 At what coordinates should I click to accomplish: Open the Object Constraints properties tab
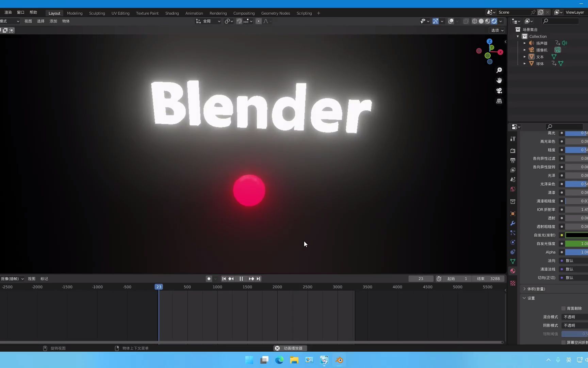(x=513, y=252)
